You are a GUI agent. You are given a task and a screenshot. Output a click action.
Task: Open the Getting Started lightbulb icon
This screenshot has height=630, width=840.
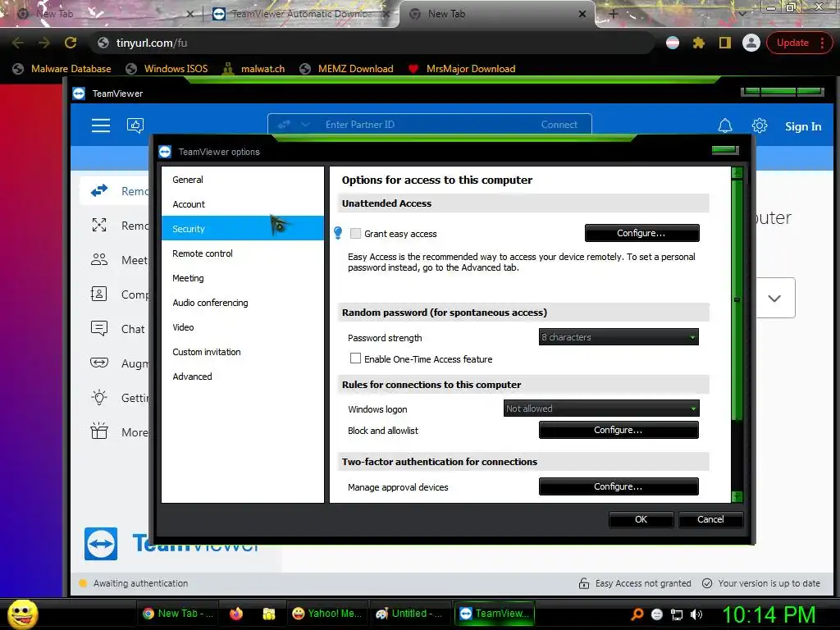click(x=99, y=398)
